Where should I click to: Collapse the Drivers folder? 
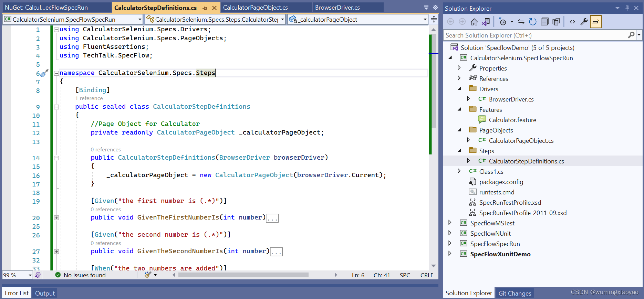pos(459,88)
